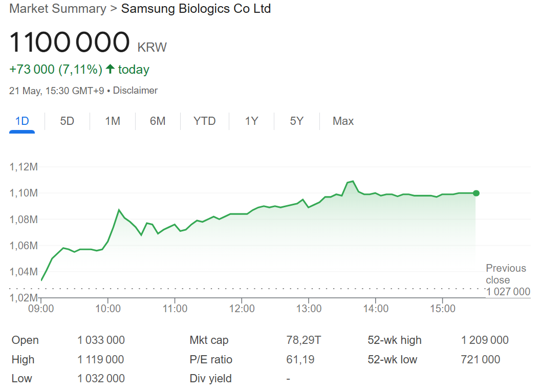This screenshot has width=542, height=392.
Task: Select the 1D time range tab
Action: click(x=22, y=121)
